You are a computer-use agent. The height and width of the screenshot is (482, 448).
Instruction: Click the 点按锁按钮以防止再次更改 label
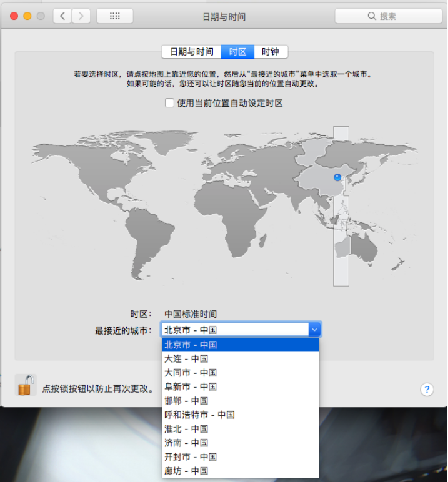97,389
